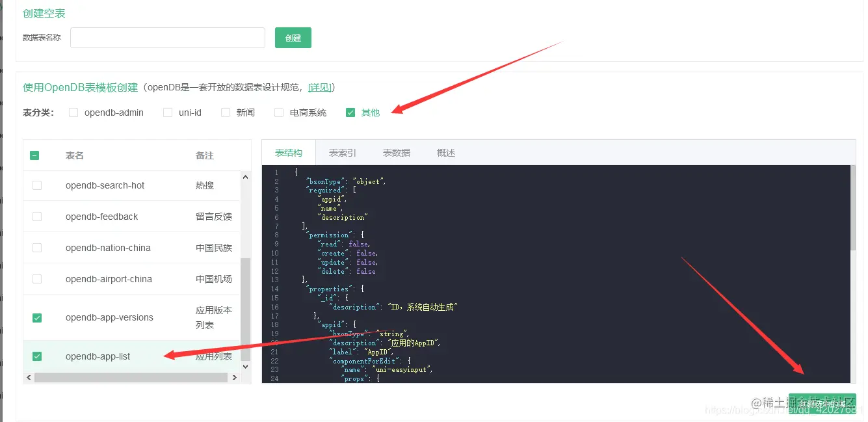Enable the uni-id category filter
The image size is (868, 422).
point(166,112)
